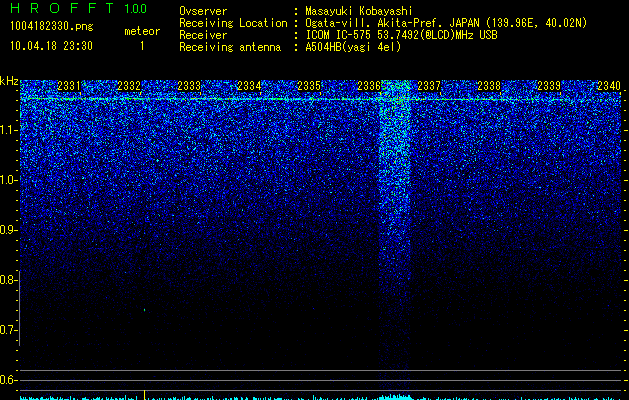Click the 2339 time marker
Image resolution: width=629 pixels, height=400 pixels.
(x=549, y=86)
